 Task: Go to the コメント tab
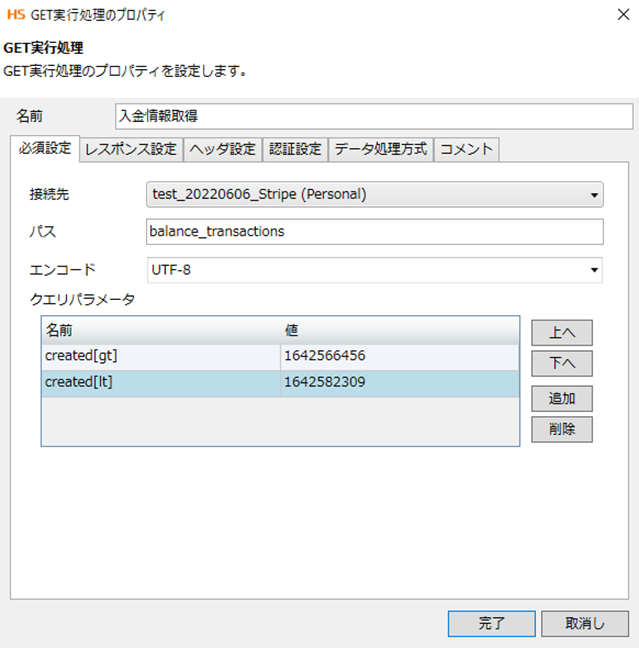tap(466, 150)
